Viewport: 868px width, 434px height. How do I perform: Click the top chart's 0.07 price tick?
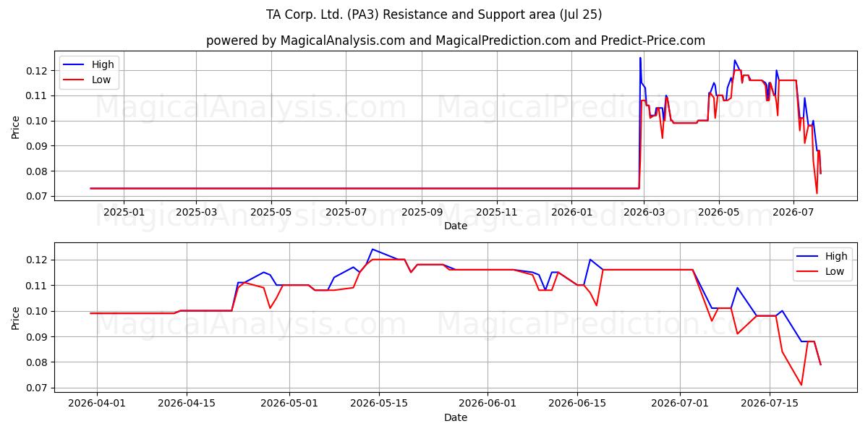click(38, 196)
